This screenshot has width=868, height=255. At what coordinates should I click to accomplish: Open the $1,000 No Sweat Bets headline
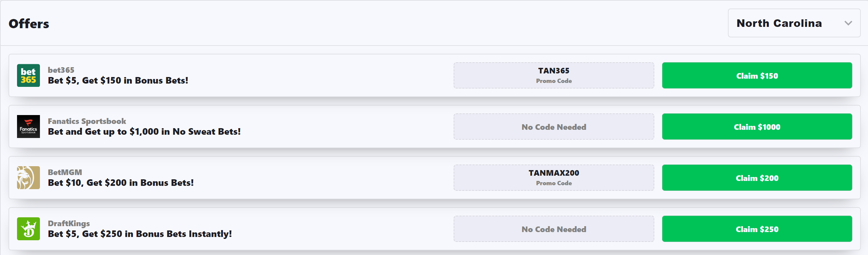click(x=144, y=131)
